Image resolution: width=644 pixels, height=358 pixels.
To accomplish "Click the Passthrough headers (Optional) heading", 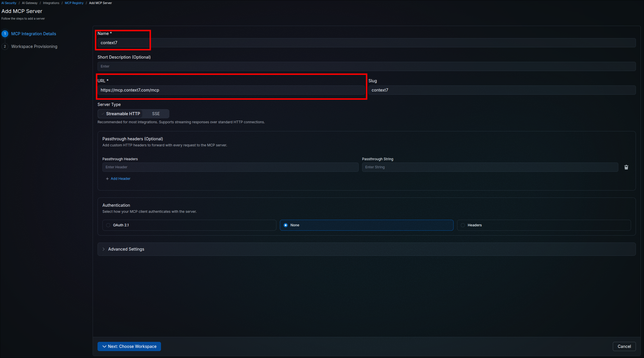I will (x=133, y=139).
